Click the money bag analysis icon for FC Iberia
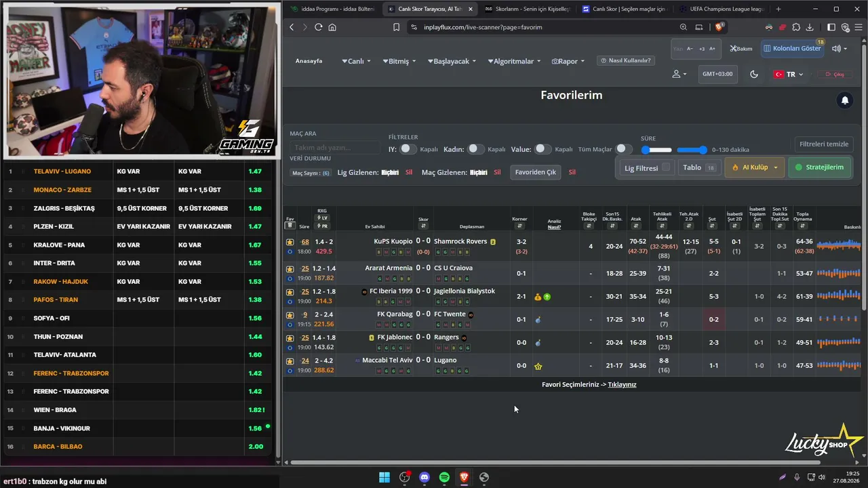Image resolution: width=868 pixels, height=488 pixels. click(x=538, y=297)
